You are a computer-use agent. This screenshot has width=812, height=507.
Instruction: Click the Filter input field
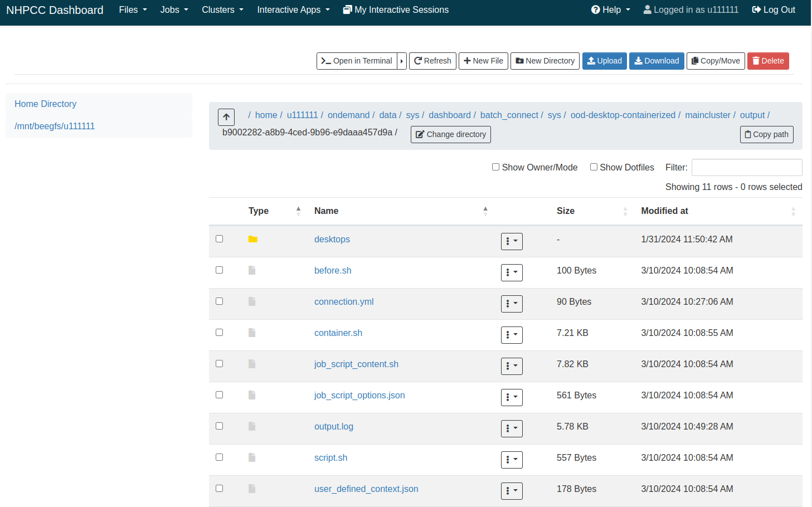747,167
